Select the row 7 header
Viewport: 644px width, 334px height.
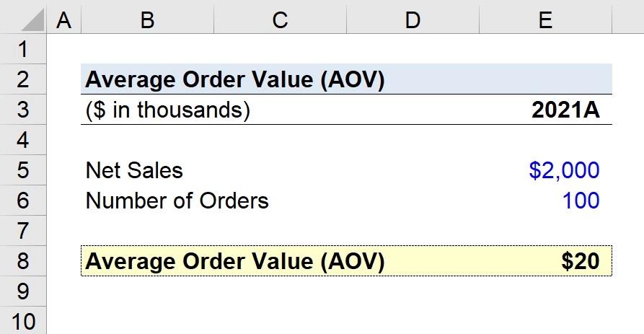pyautogui.click(x=23, y=231)
